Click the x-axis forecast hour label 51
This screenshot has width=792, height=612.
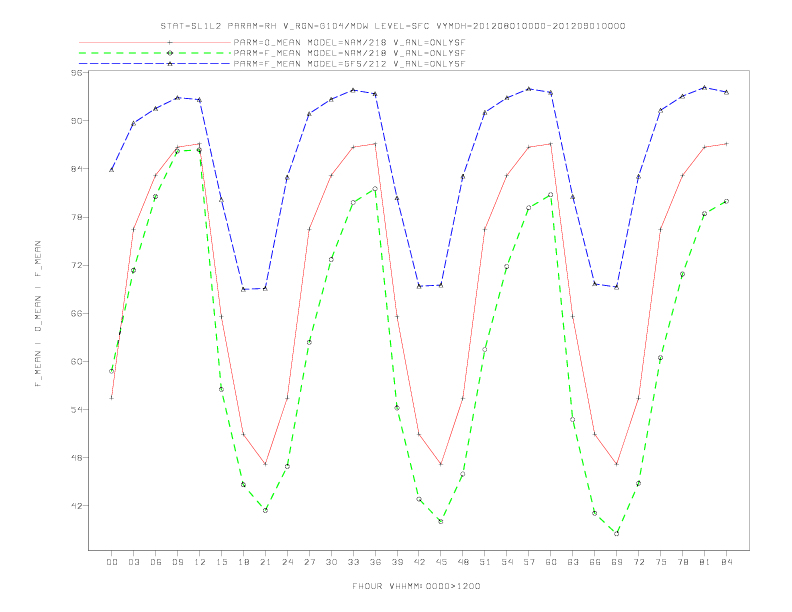point(485,562)
